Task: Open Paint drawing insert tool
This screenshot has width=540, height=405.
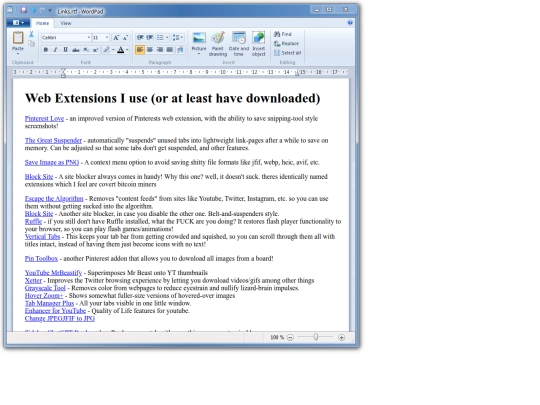Action: 218,43
